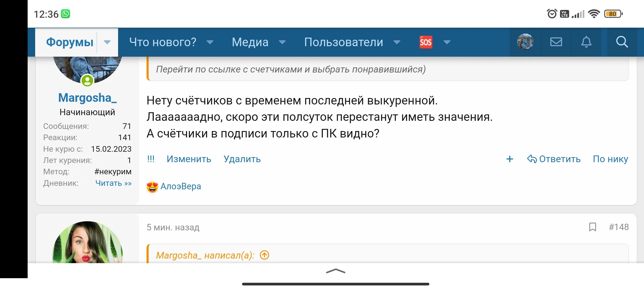Screen dimensions: 644x290
Task: Click the heart-eyes reaction emoji
Action: click(152, 187)
